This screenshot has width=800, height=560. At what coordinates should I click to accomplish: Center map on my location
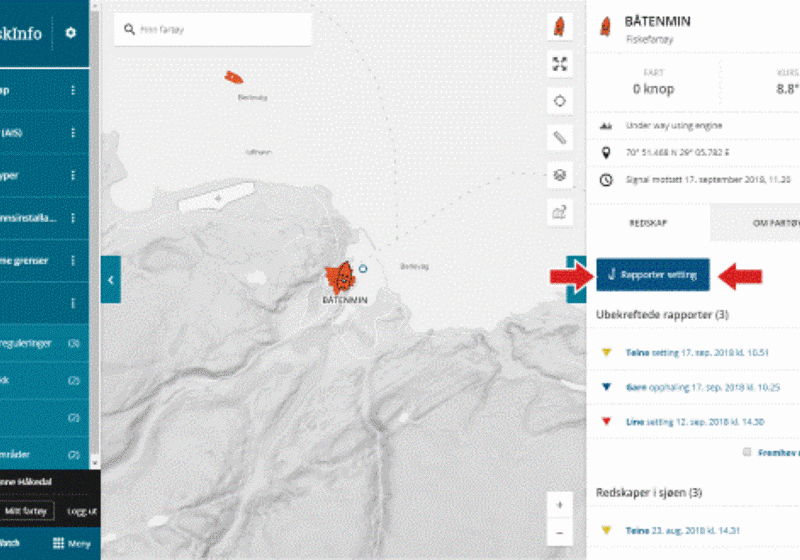pyautogui.click(x=560, y=101)
